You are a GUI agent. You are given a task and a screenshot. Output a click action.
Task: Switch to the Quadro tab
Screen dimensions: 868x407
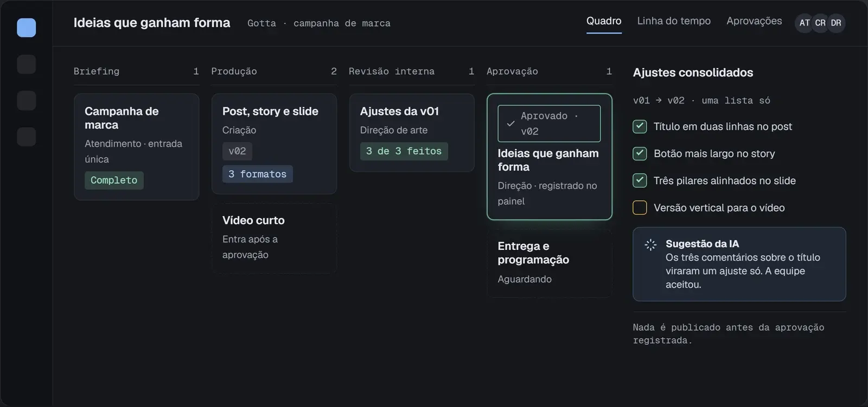604,21
